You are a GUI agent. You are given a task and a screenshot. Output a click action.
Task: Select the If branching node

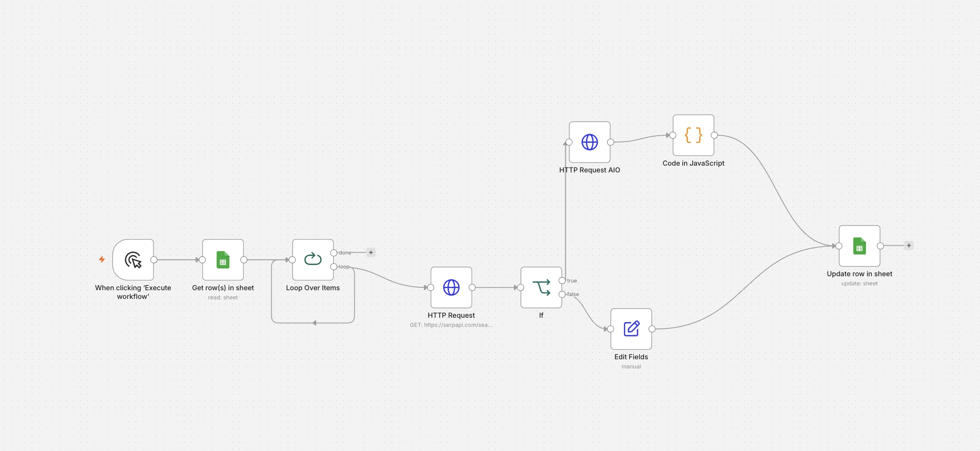tap(541, 287)
